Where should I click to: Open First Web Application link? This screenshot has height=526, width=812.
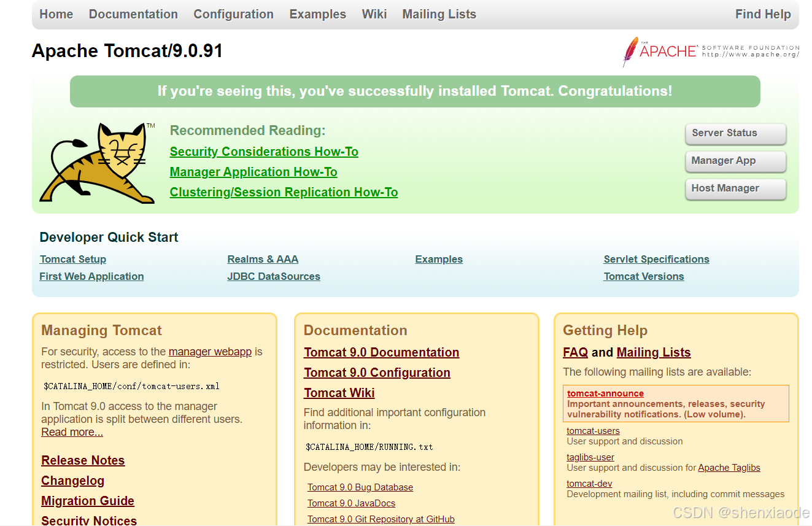click(x=91, y=276)
